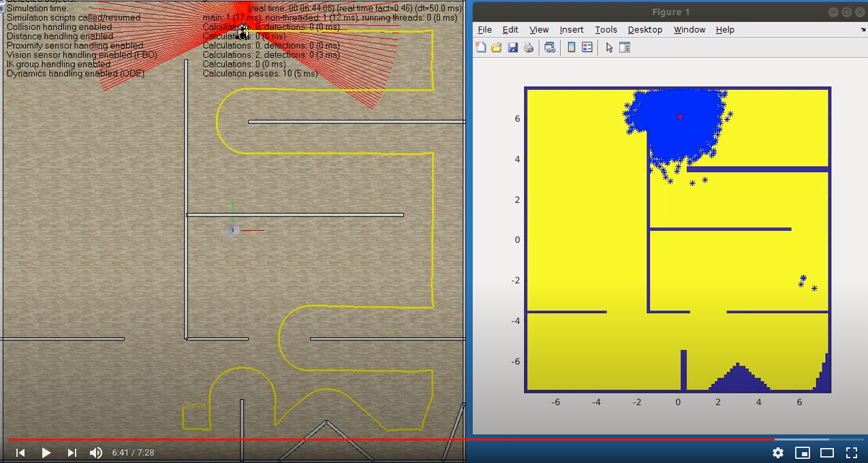Open the video settings gear menu
Viewport: 868px width, 463px height.
coord(778,453)
